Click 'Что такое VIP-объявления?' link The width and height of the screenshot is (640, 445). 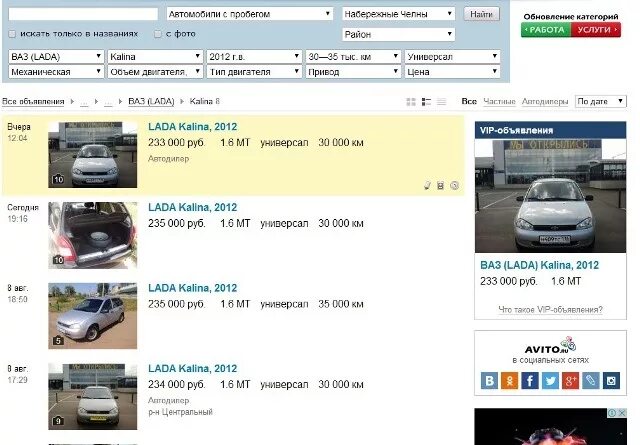click(x=550, y=310)
